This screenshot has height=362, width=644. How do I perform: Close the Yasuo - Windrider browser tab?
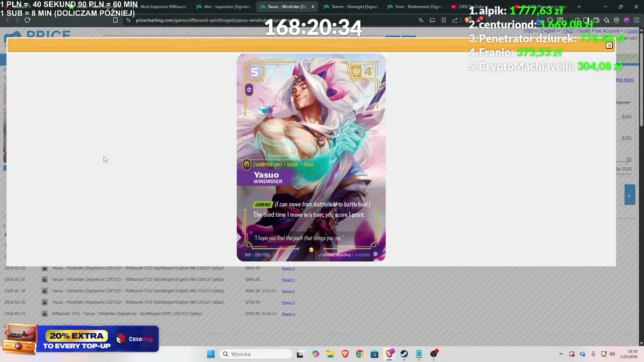(313, 7)
